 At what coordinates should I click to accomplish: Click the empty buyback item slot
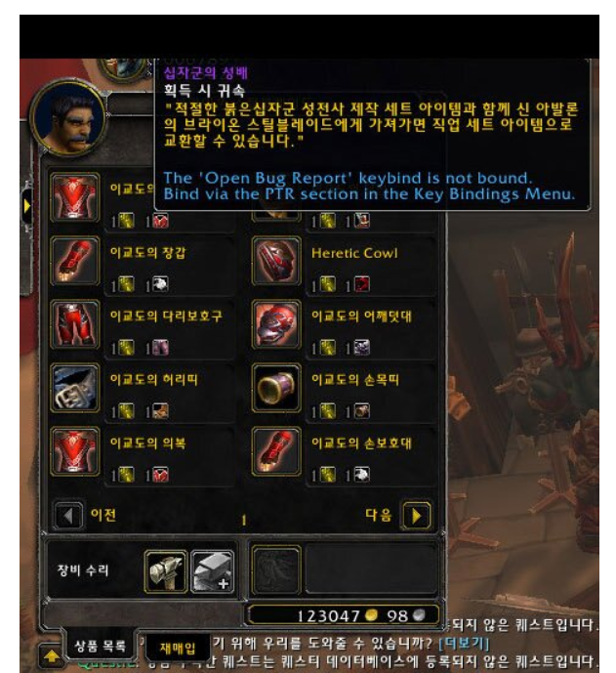click(276, 570)
